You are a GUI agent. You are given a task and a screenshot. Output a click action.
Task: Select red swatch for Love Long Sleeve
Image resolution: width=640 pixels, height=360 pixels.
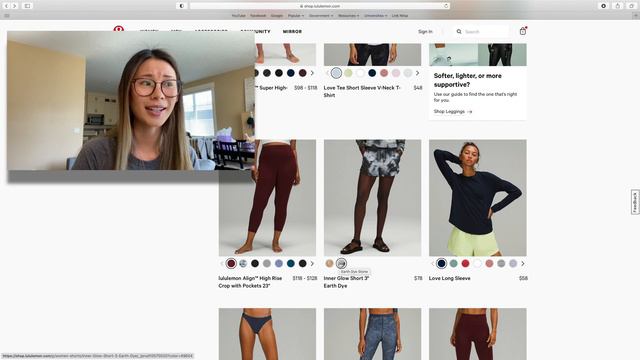point(465,264)
